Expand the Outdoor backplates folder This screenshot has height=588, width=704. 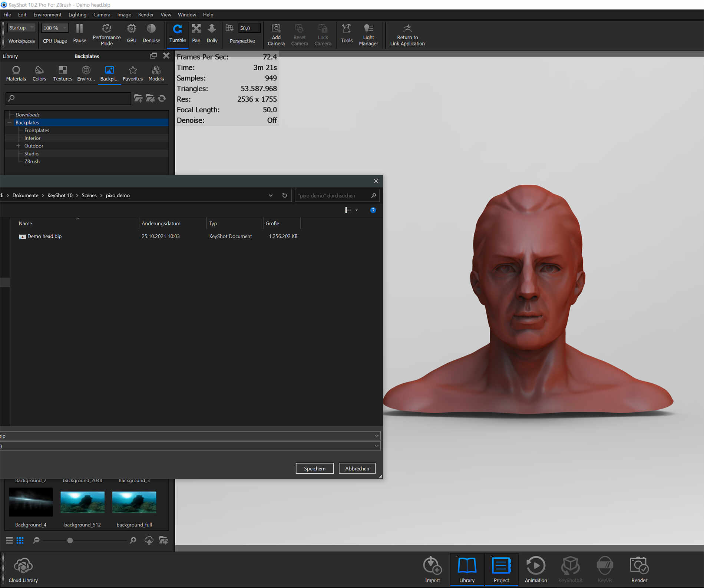(18, 146)
